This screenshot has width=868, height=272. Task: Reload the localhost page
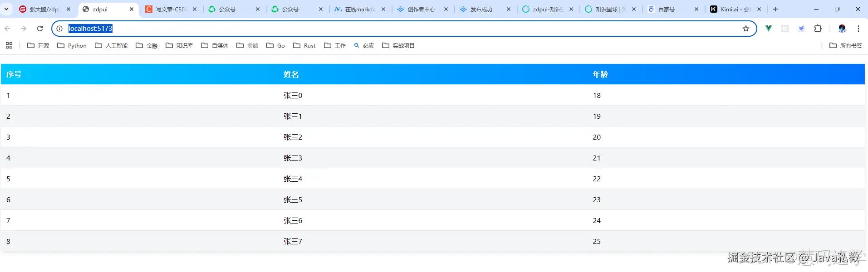click(40, 29)
